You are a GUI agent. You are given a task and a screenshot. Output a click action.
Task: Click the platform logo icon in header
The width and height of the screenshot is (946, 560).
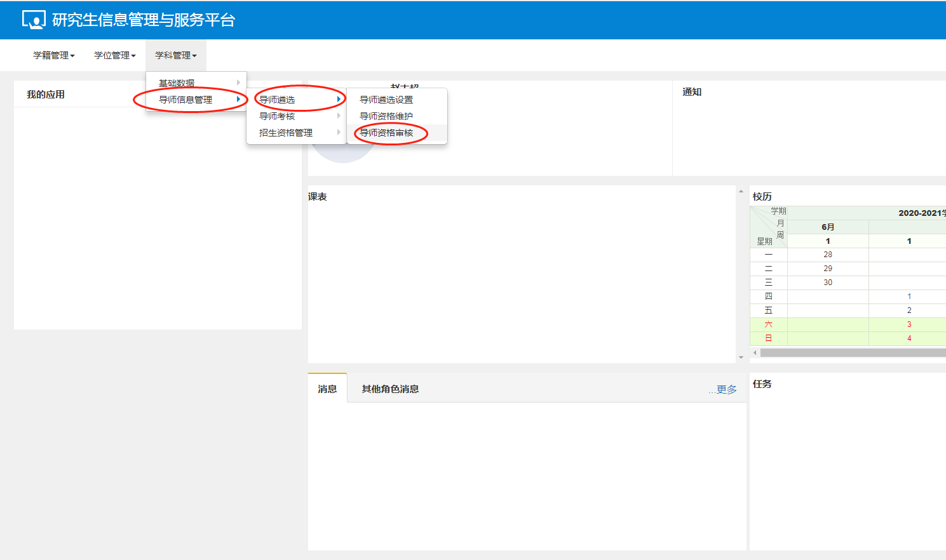coord(34,20)
